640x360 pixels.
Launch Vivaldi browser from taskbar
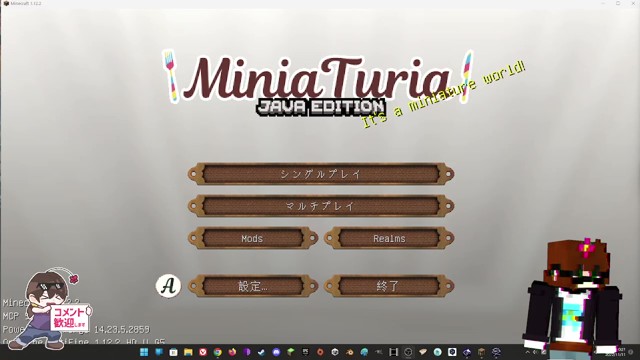pyautogui.click(x=203, y=352)
